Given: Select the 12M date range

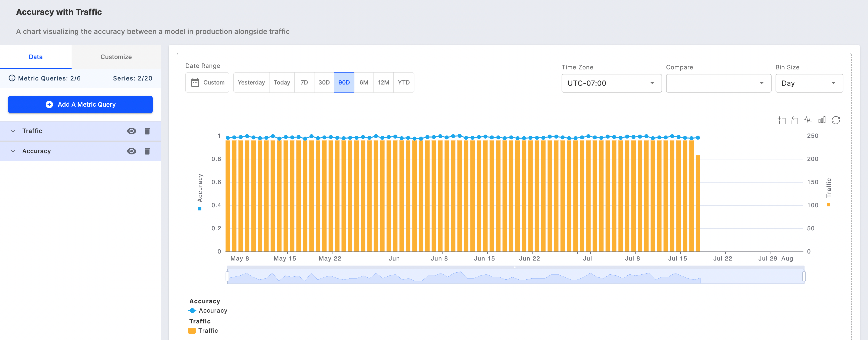Looking at the screenshot, I should tap(384, 83).
